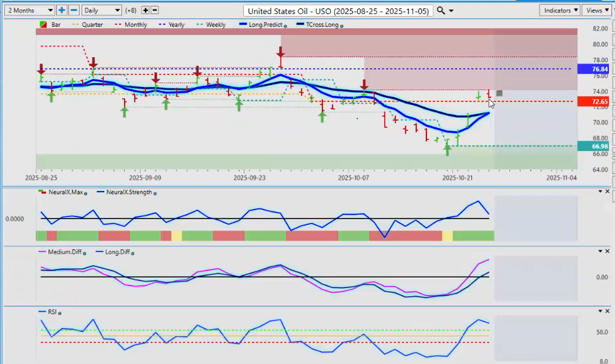Click the United States Oil symbol field
Screen dimensions: 615x364
click(x=338, y=11)
